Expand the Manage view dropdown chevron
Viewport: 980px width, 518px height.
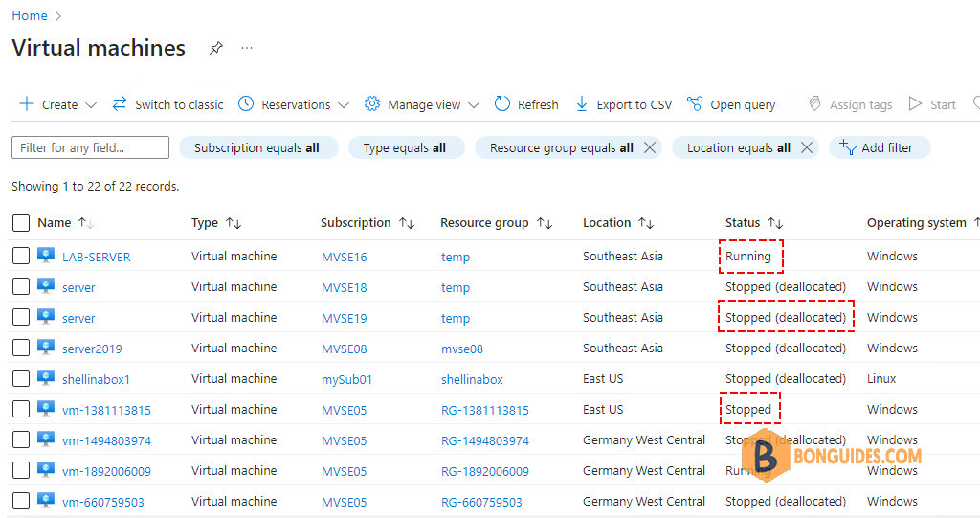click(x=474, y=105)
